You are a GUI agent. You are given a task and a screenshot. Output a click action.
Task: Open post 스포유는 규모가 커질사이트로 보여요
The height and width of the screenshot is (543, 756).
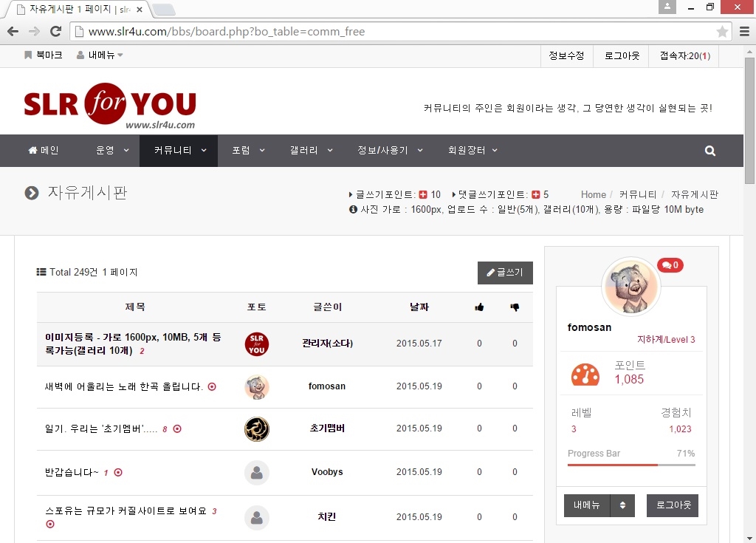126,511
